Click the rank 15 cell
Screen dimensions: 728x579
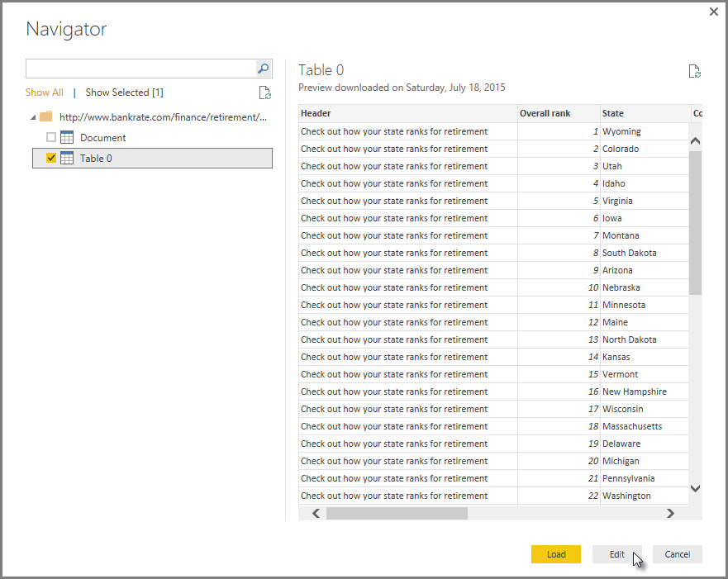click(559, 374)
